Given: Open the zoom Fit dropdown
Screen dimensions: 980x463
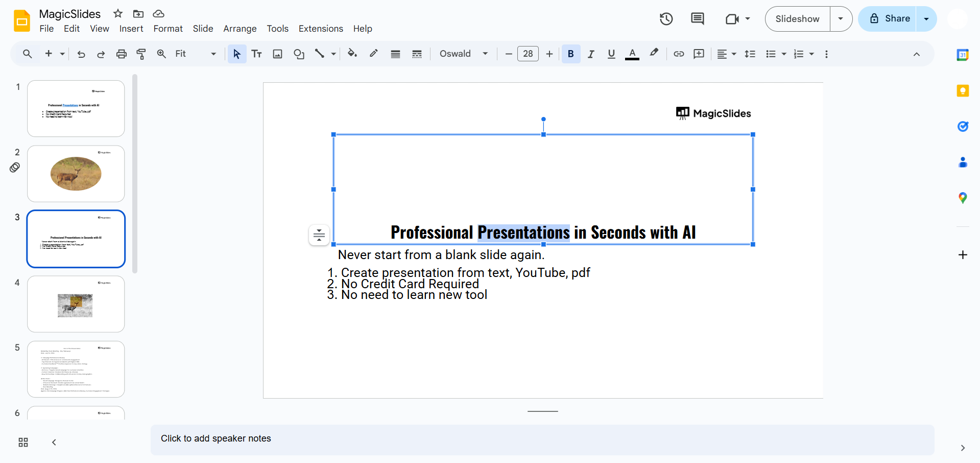Looking at the screenshot, I should coord(196,54).
